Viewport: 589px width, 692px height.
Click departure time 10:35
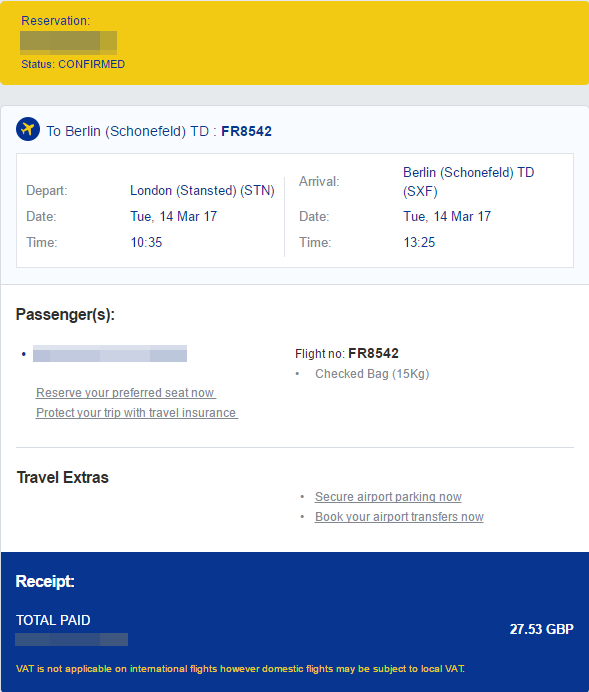point(146,242)
